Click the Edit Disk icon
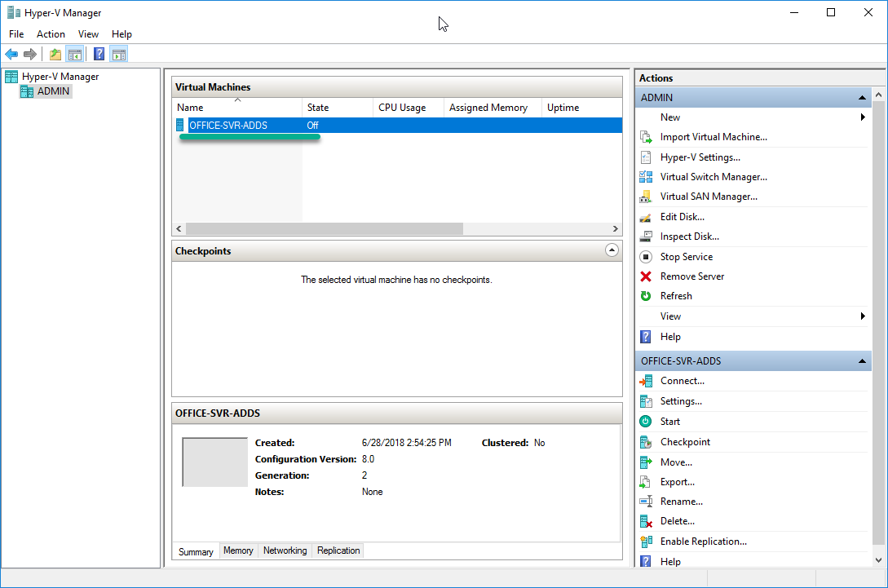 click(x=646, y=217)
